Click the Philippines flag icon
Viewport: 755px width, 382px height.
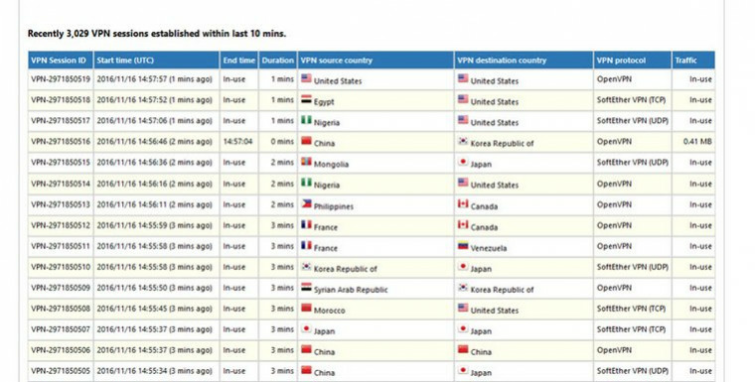coord(306,204)
